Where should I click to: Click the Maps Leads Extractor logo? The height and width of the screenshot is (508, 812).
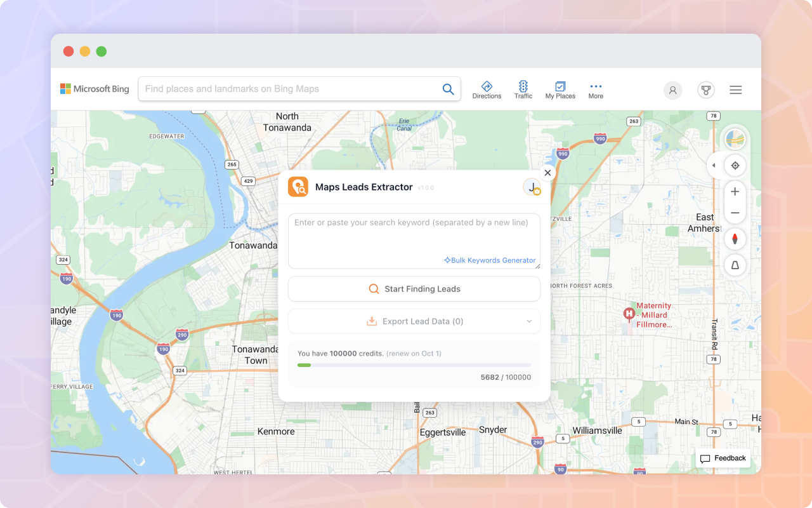click(x=298, y=187)
